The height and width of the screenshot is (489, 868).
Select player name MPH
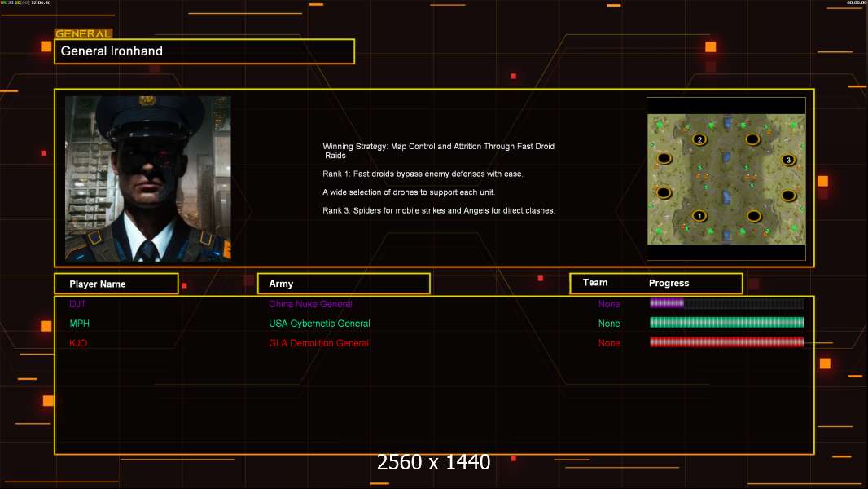pos(79,324)
